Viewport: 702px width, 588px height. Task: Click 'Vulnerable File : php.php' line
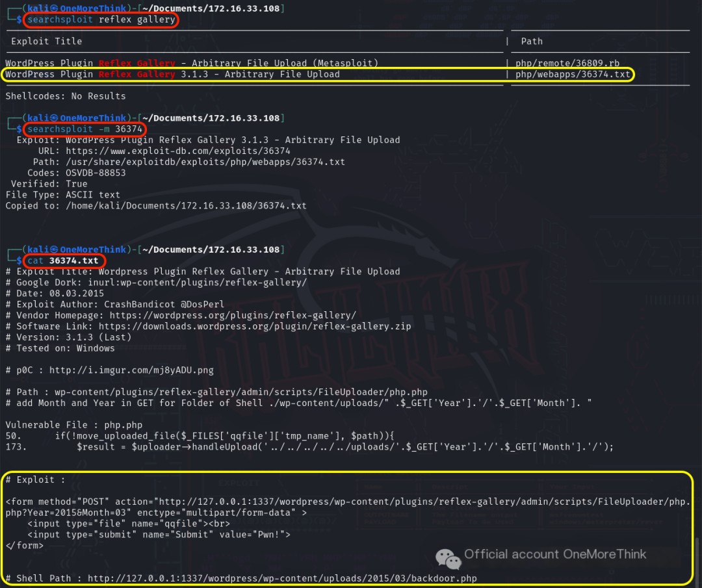(x=74, y=425)
